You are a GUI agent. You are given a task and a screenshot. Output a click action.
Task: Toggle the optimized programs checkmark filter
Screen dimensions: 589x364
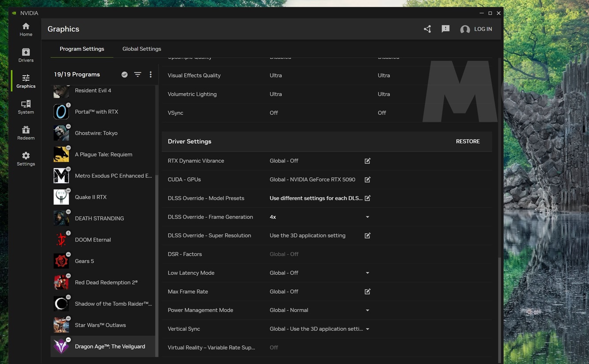(x=125, y=75)
